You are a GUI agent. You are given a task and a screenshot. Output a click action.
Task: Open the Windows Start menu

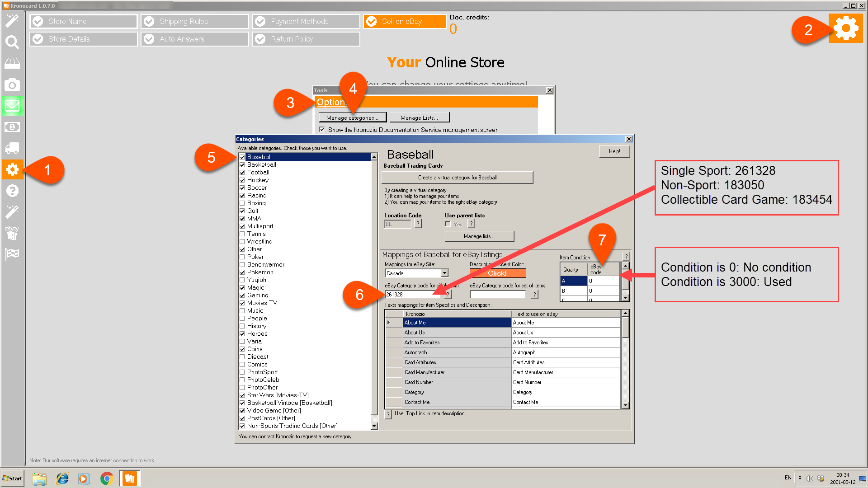tap(13, 479)
